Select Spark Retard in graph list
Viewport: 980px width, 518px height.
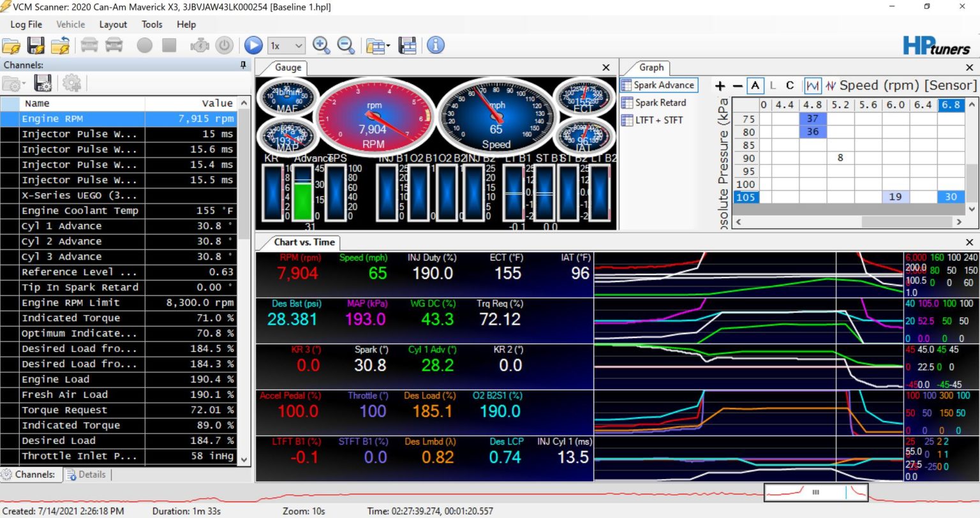660,103
